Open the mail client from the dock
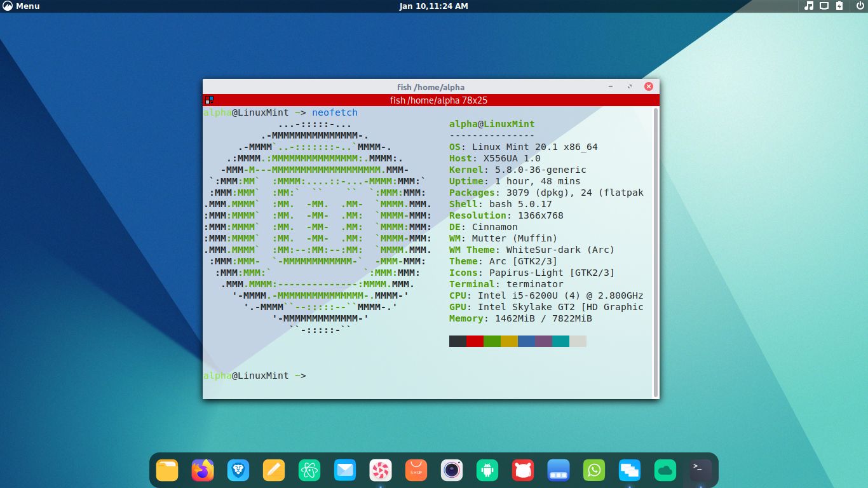The image size is (868, 488). coord(345,470)
